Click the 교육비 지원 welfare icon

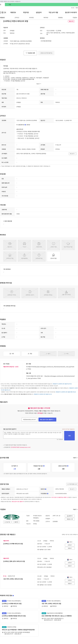click(53, 245)
